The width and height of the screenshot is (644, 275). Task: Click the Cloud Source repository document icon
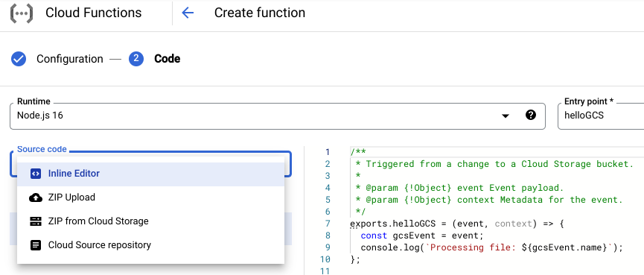click(36, 245)
